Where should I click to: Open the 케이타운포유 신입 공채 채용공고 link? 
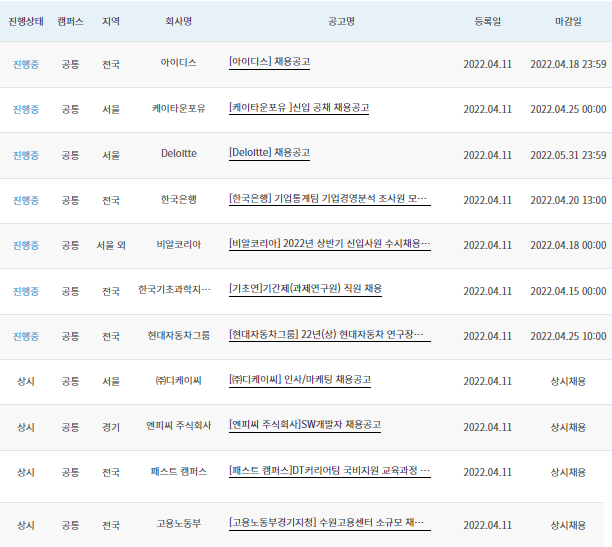[299, 107]
